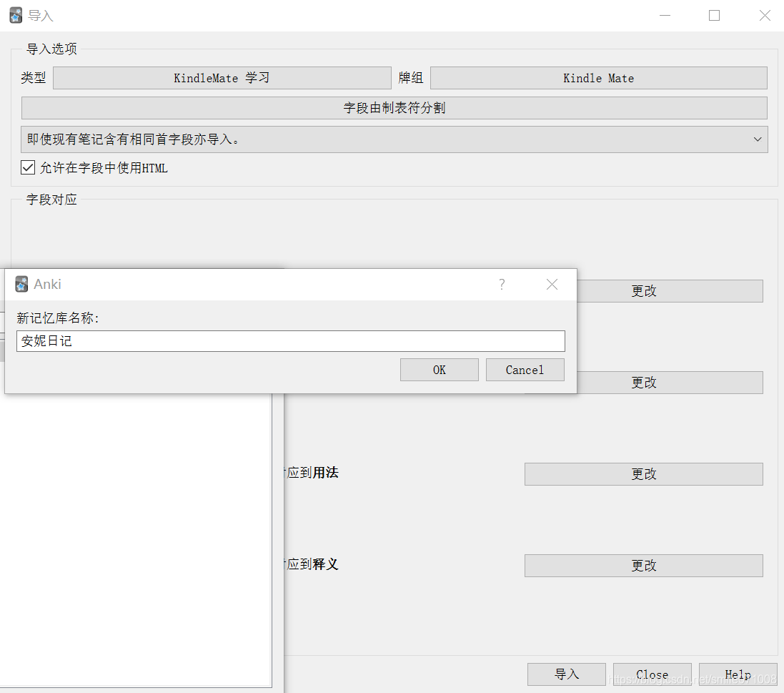Click the Anki icon in the import window title bar
Image resolution: width=784 pixels, height=693 pixels.
pyautogui.click(x=16, y=16)
